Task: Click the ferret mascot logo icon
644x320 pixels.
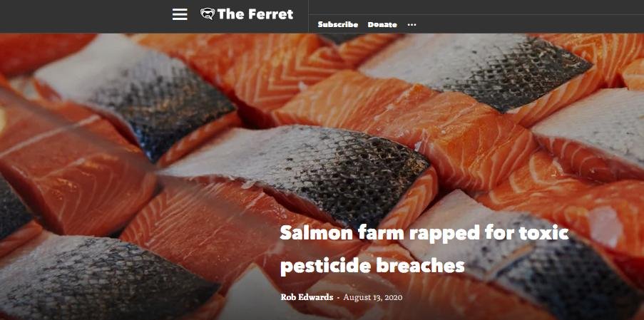Action: pos(208,14)
